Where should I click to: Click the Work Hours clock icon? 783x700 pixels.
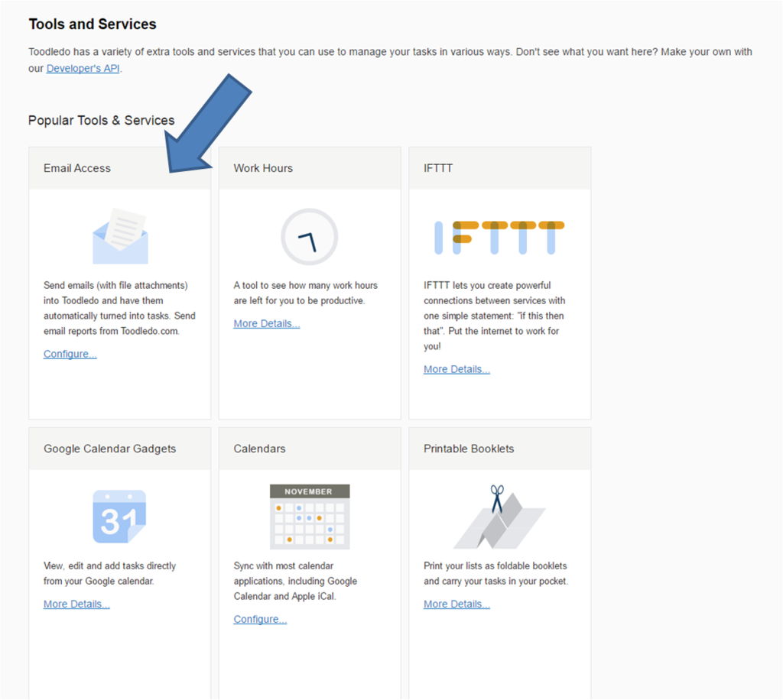pos(310,236)
